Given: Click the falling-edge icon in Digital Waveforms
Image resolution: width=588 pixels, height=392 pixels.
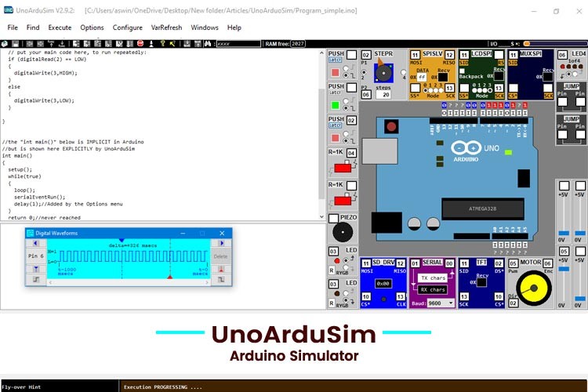Looking at the screenshot, I should click(221, 279).
